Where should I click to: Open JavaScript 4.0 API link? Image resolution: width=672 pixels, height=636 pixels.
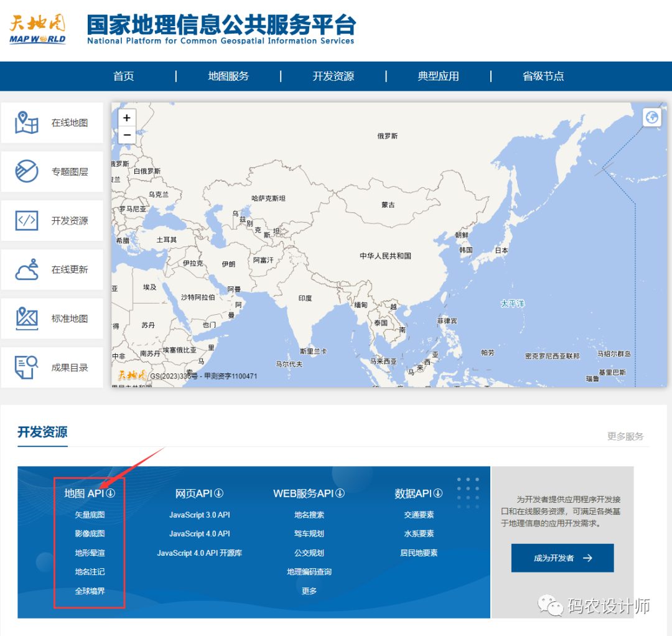200,534
